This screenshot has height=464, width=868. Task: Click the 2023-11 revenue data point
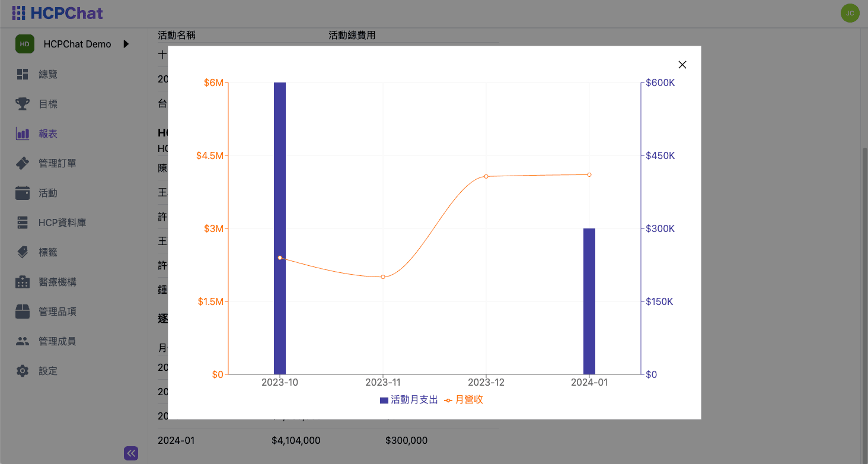(x=383, y=277)
